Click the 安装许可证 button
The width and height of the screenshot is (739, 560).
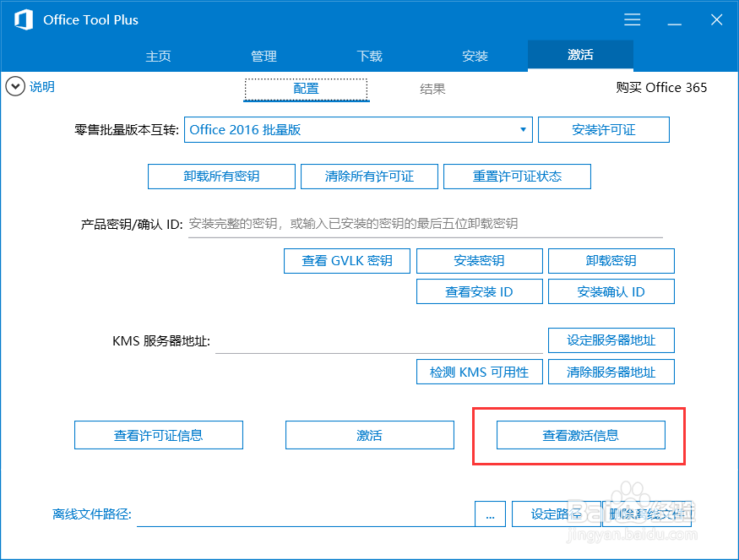click(x=604, y=129)
